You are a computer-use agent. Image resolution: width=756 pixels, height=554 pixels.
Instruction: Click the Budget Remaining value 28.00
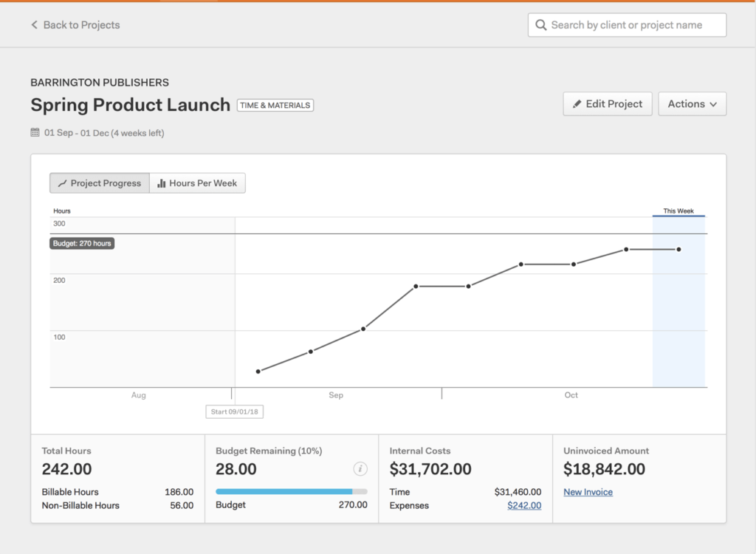coord(236,469)
